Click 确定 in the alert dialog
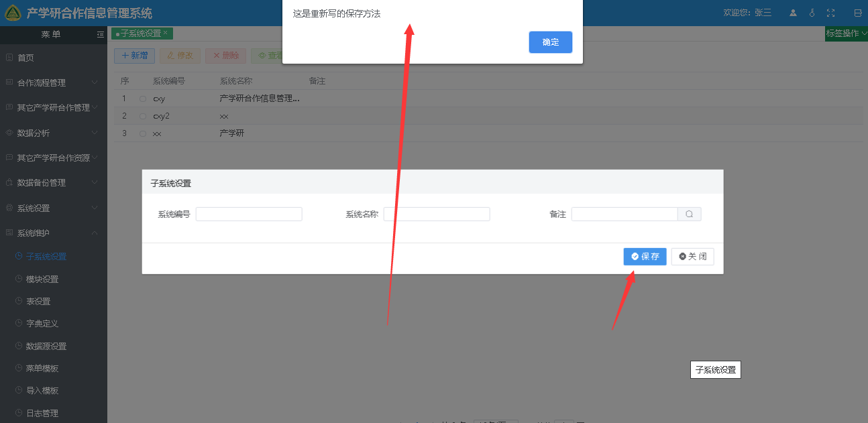This screenshot has height=423, width=868. (550, 42)
